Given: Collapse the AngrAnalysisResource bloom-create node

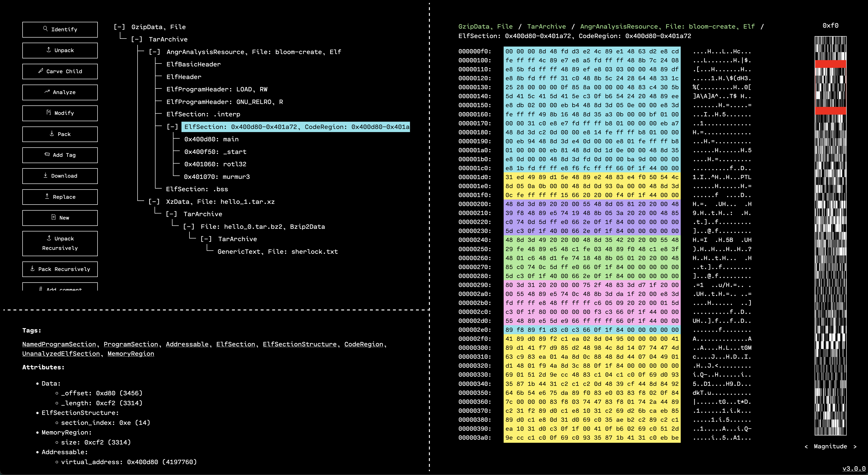Looking at the screenshot, I should coord(154,52).
